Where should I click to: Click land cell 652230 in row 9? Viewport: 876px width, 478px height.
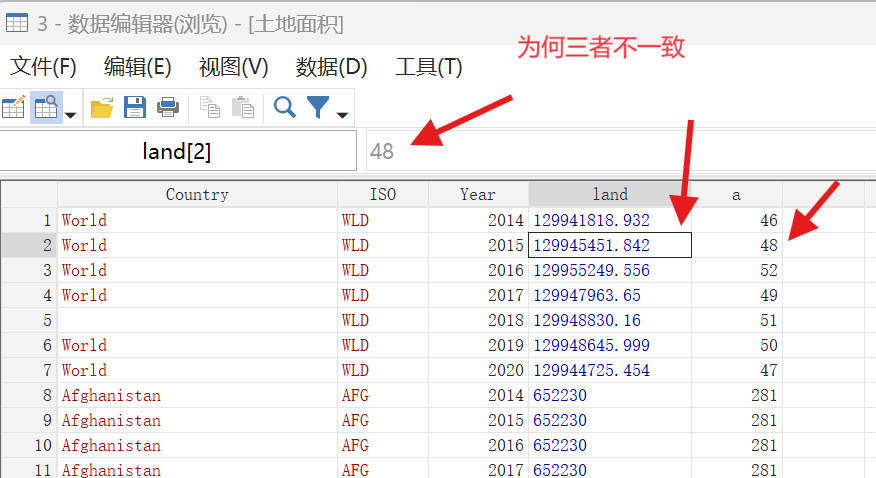click(x=610, y=420)
